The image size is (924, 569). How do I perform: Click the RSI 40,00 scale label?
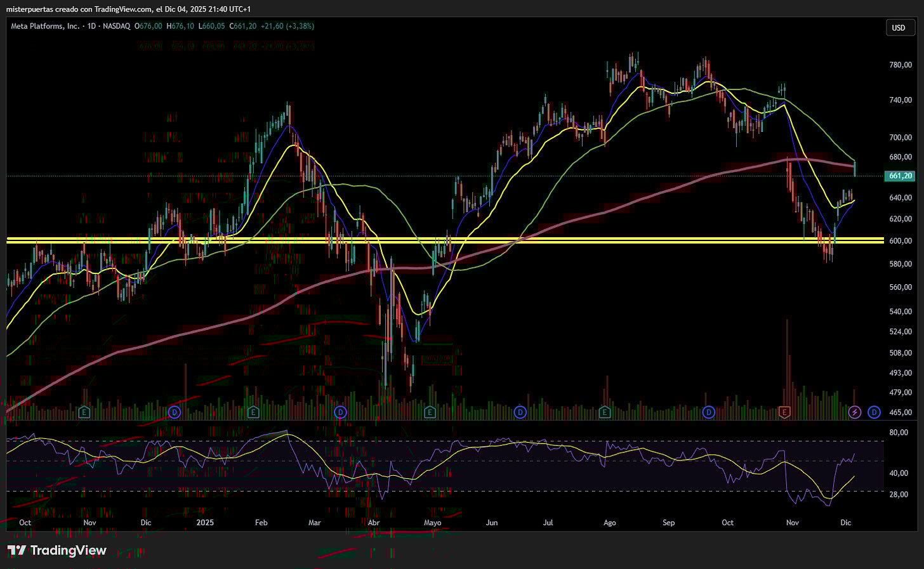[899, 473]
